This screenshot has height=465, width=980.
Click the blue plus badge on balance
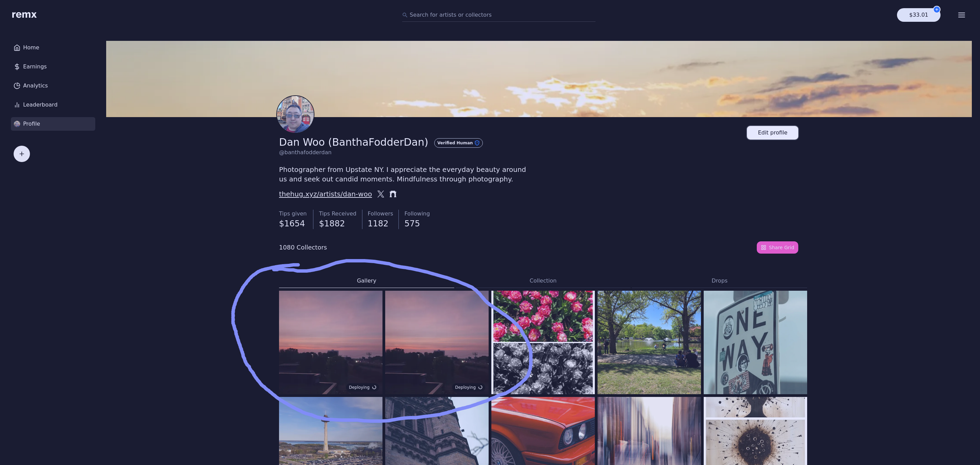tap(937, 10)
